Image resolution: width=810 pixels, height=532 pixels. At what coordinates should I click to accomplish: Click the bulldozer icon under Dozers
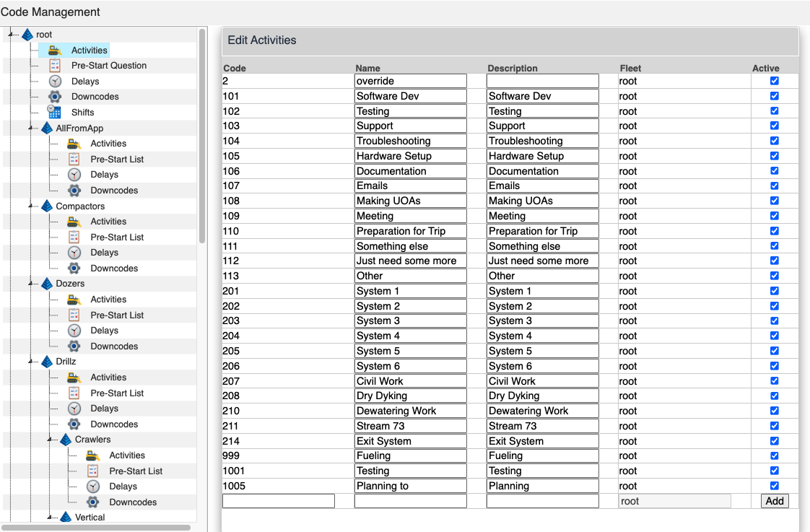[74, 300]
